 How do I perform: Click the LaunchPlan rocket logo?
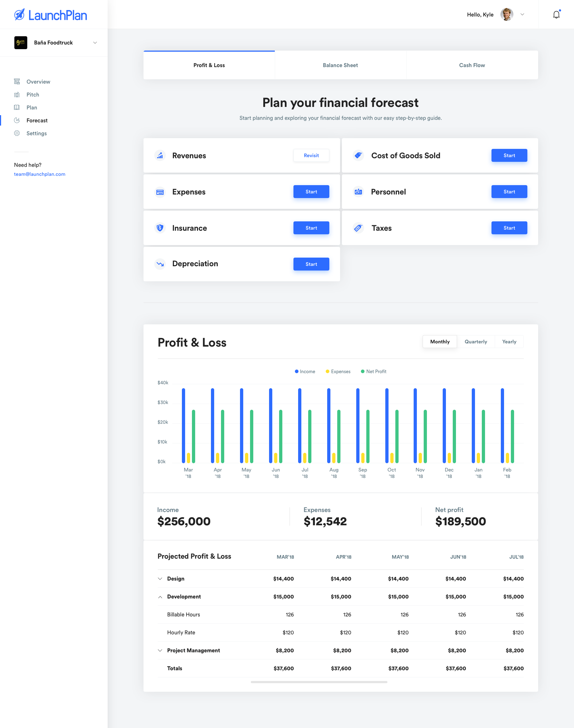click(x=19, y=15)
